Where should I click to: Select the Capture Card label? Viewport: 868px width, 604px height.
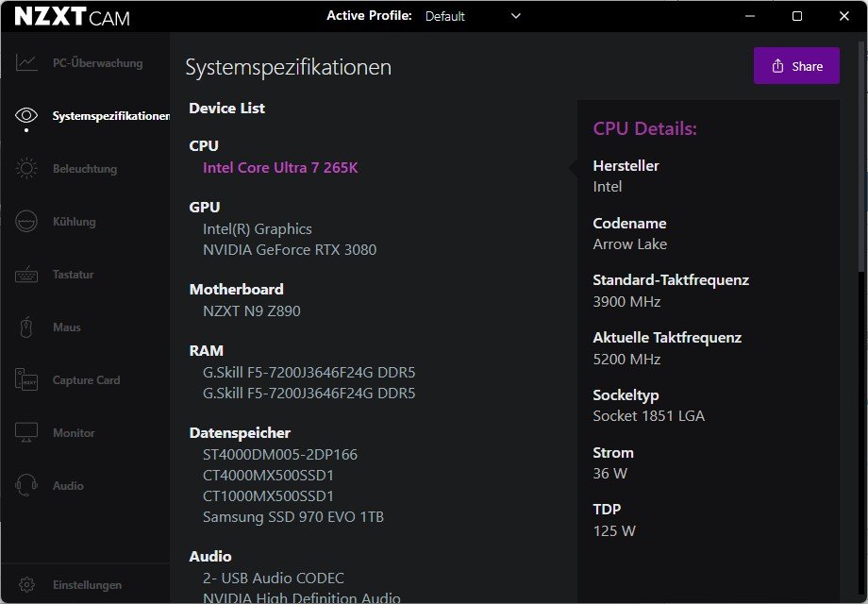click(87, 380)
